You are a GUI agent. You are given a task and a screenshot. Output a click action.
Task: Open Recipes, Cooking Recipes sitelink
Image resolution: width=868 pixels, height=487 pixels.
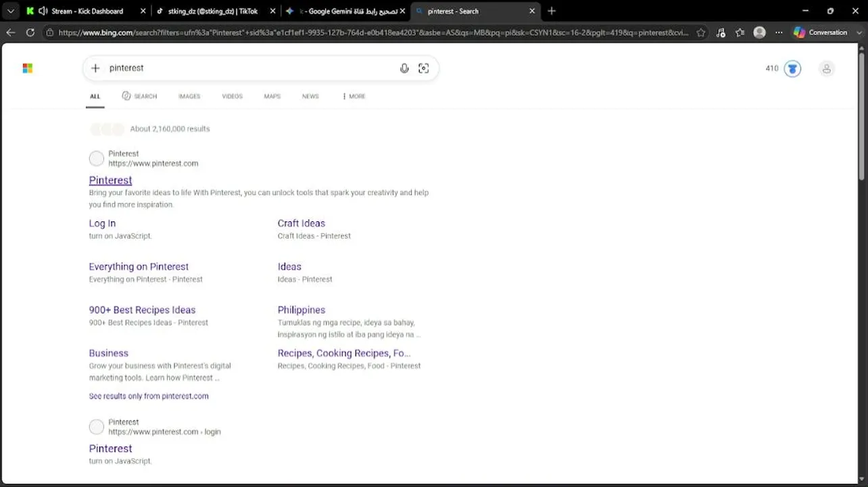tap(344, 353)
